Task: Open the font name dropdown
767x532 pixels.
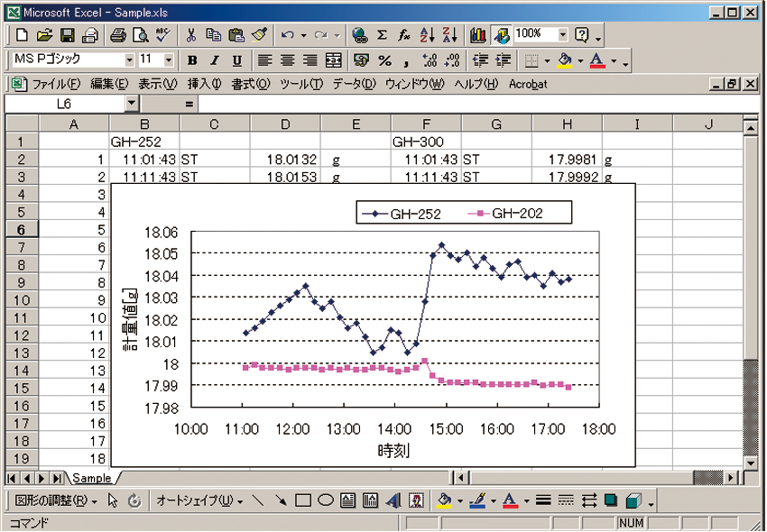Action: [x=130, y=60]
